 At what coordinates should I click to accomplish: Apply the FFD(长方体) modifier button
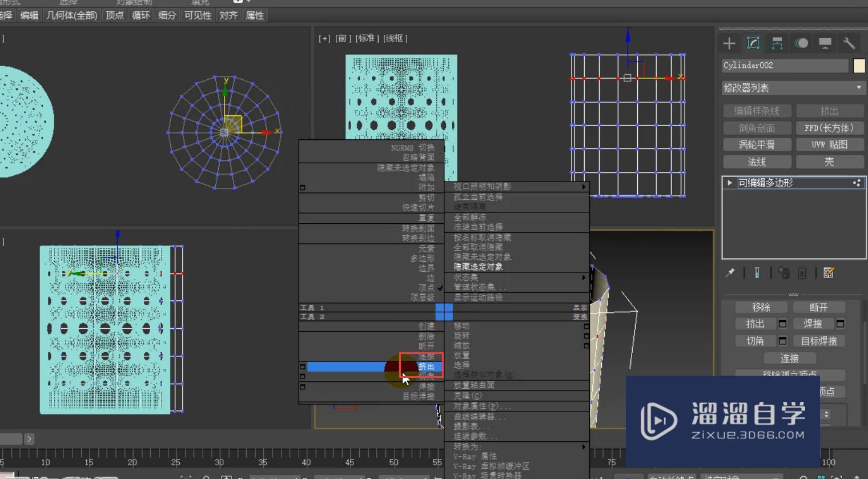(829, 128)
